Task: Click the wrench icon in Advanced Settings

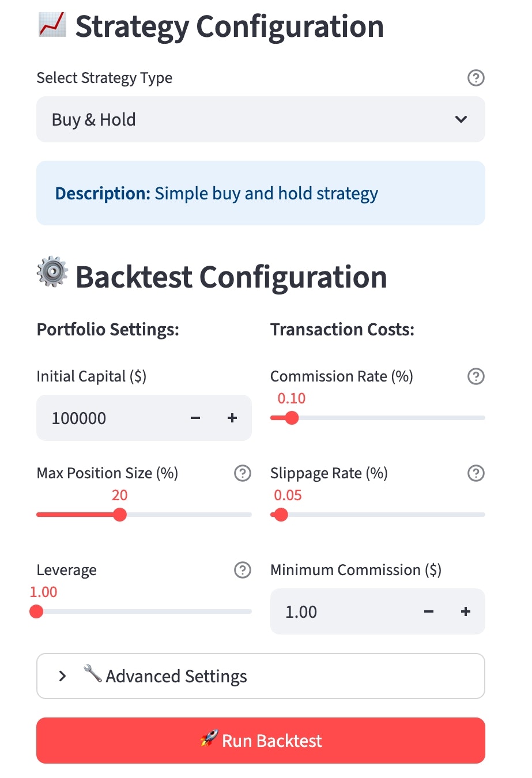Action: pyautogui.click(x=92, y=676)
